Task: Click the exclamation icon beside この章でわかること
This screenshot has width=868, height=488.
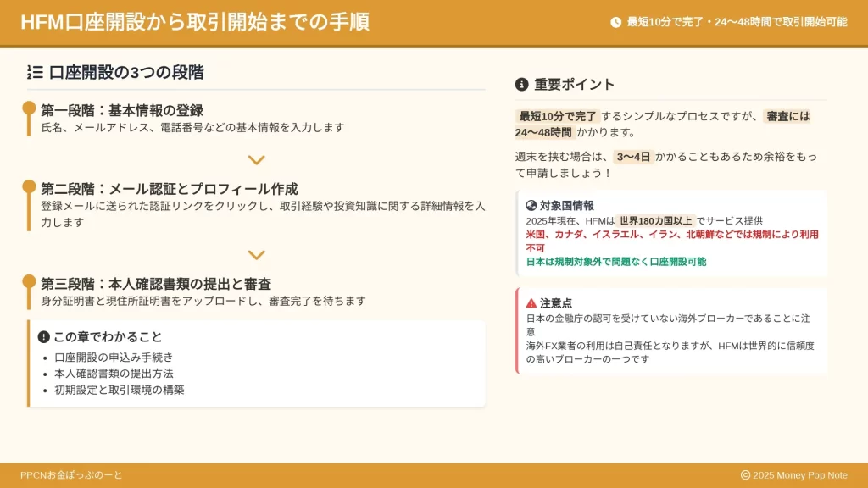Action: coord(44,337)
